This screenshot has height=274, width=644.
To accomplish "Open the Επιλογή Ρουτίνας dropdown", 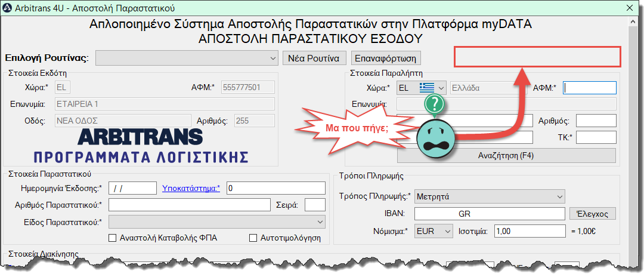I will pos(187,59).
